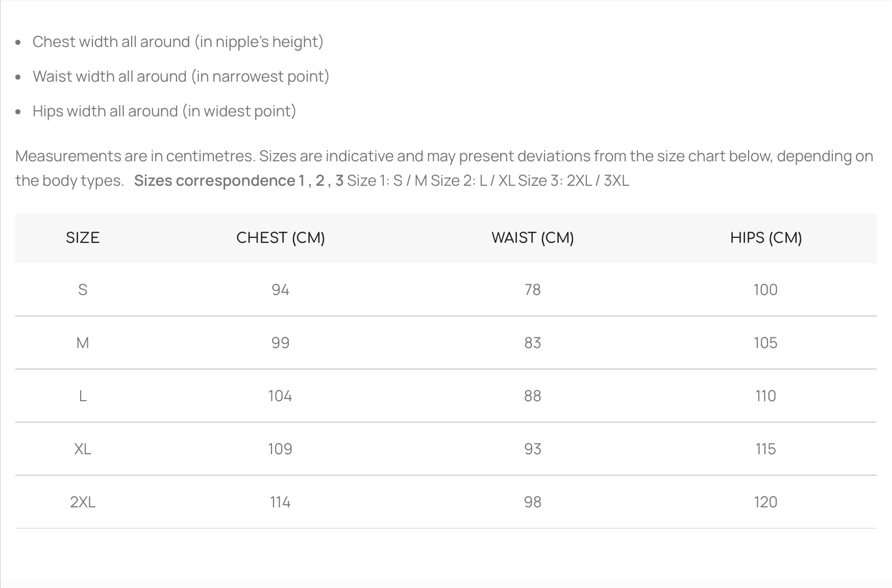The image size is (892, 588).
Task: Click the HIPS (CM) column header
Action: pyautogui.click(x=766, y=238)
